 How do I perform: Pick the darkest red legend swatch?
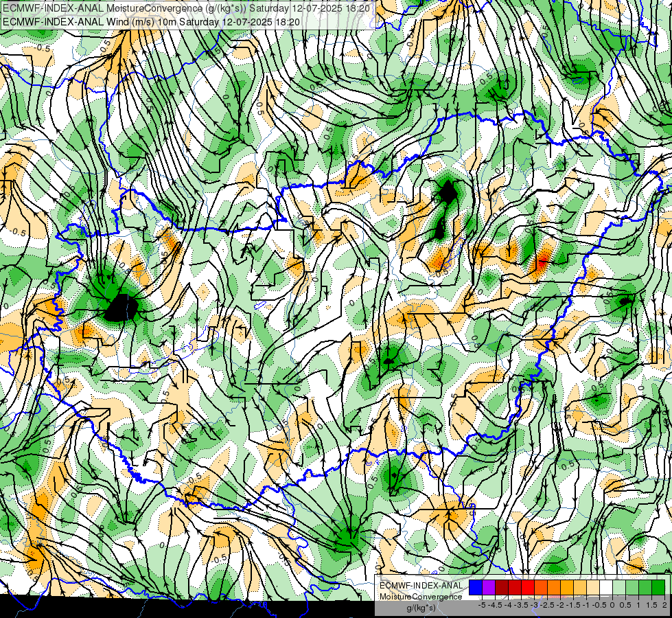[502, 588]
